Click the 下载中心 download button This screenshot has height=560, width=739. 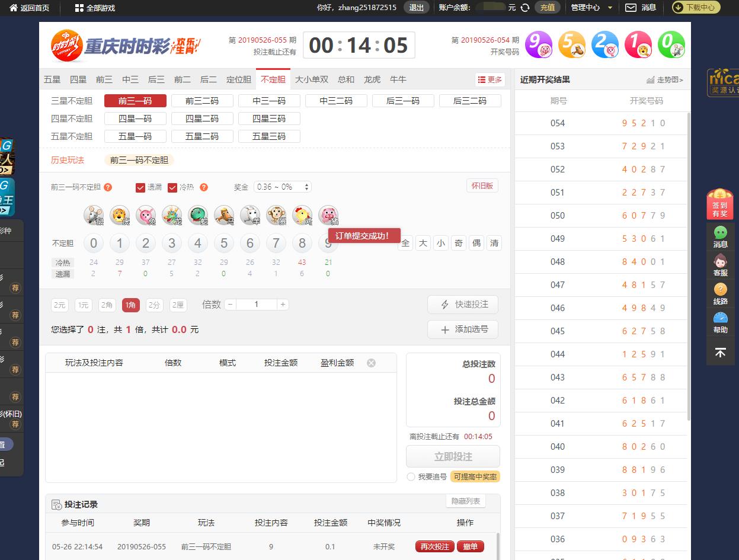(x=696, y=8)
